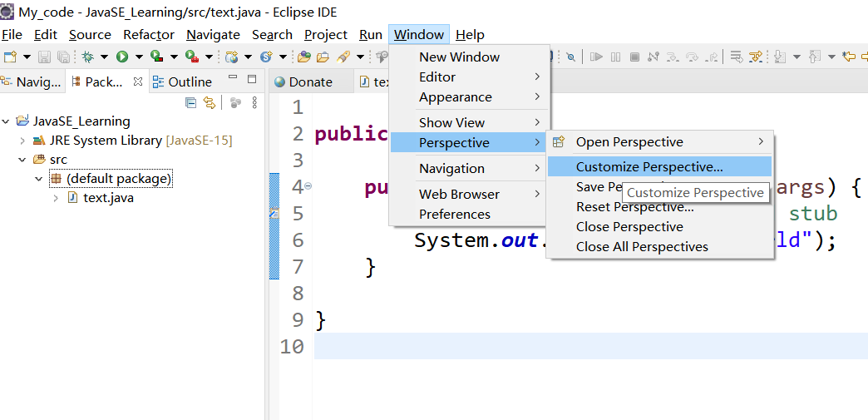Image resolution: width=868 pixels, height=420 pixels.
Task: Select Close Perspective menu entry
Action: (x=659, y=226)
